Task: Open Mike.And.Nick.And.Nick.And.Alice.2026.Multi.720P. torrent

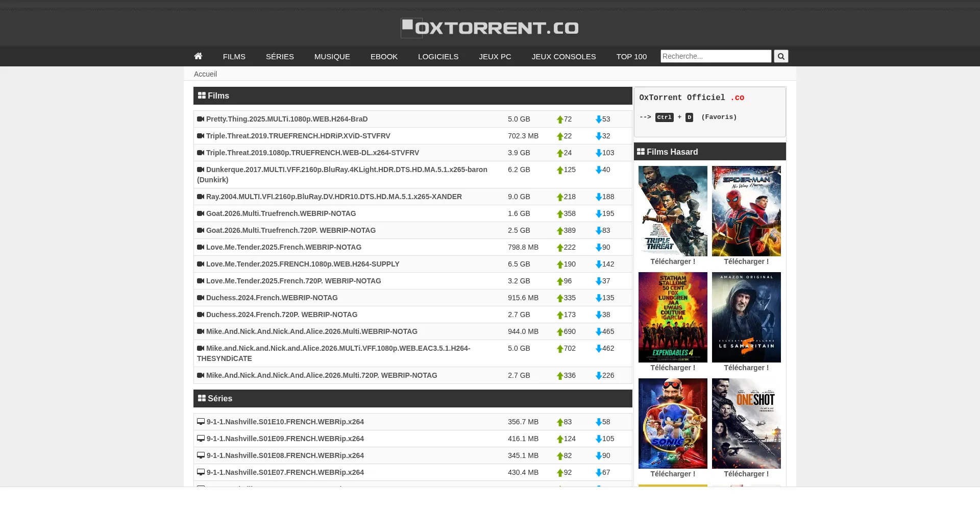Action: click(x=322, y=375)
